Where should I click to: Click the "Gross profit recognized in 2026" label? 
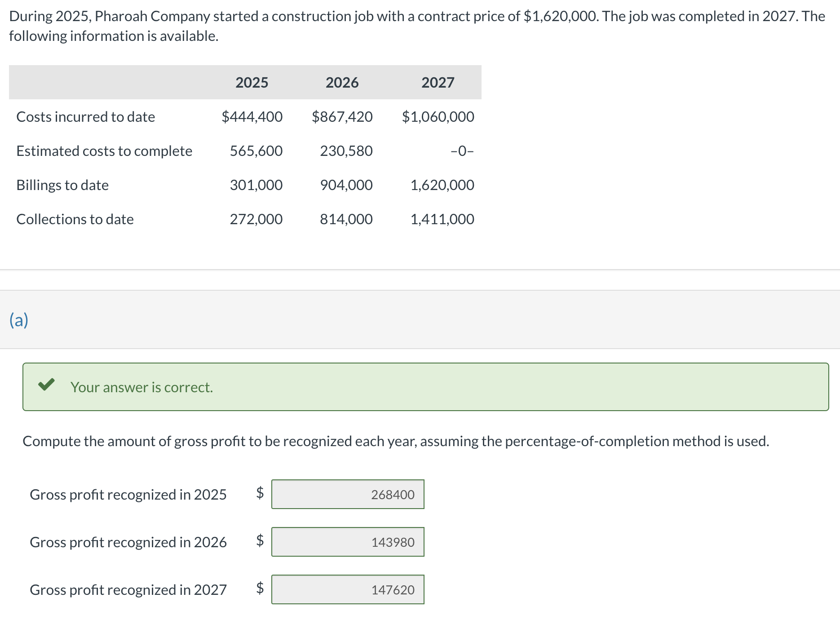[x=128, y=542]
